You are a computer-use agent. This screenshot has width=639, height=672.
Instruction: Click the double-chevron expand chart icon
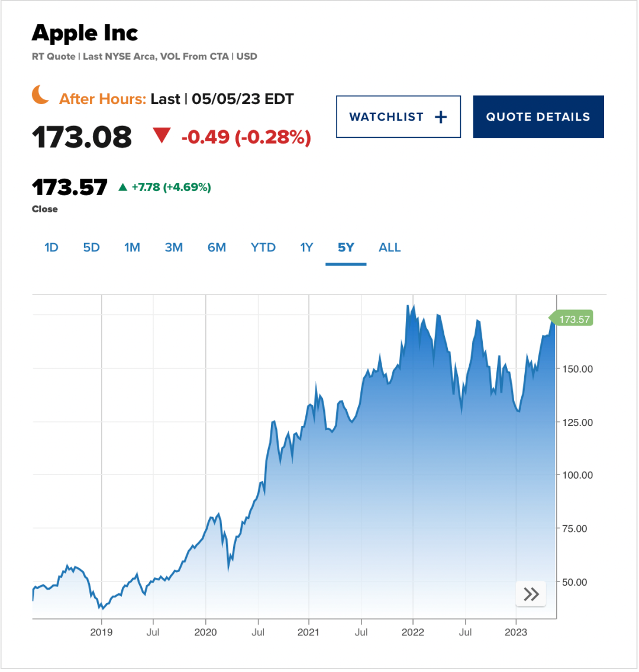[531, 595]
